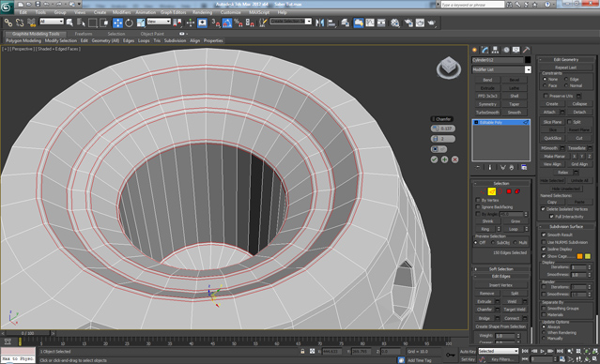Toggle the Delete Isolated Vertices checkbox
This screenshot has height=364, width=600.
pyautogui.click(x=543, y=209)
